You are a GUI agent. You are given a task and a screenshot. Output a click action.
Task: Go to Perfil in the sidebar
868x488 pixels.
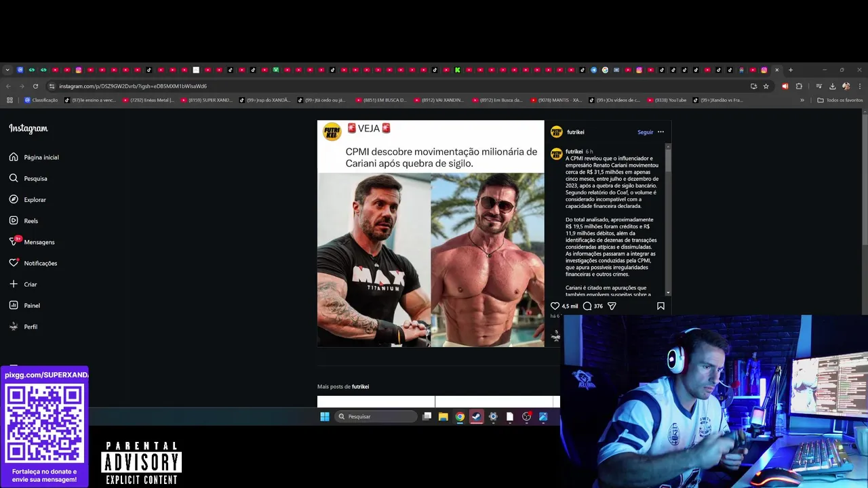pyautogui.click(x=23, y=327)
